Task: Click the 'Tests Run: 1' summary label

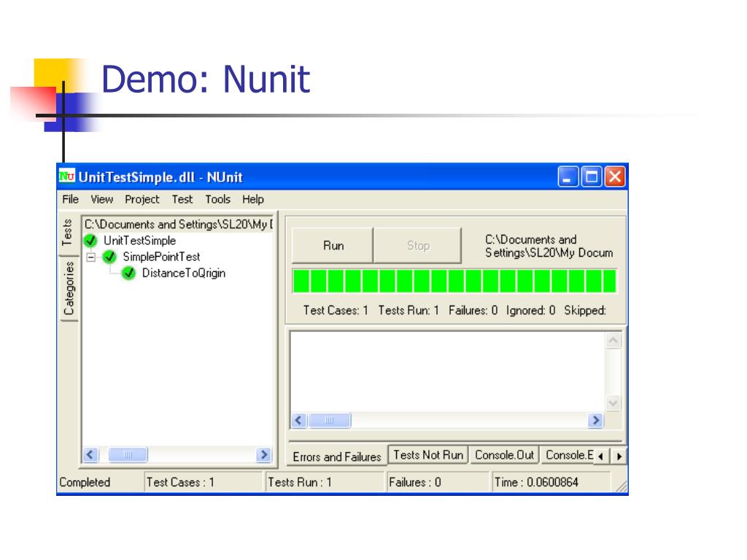Action: (409, 311)
